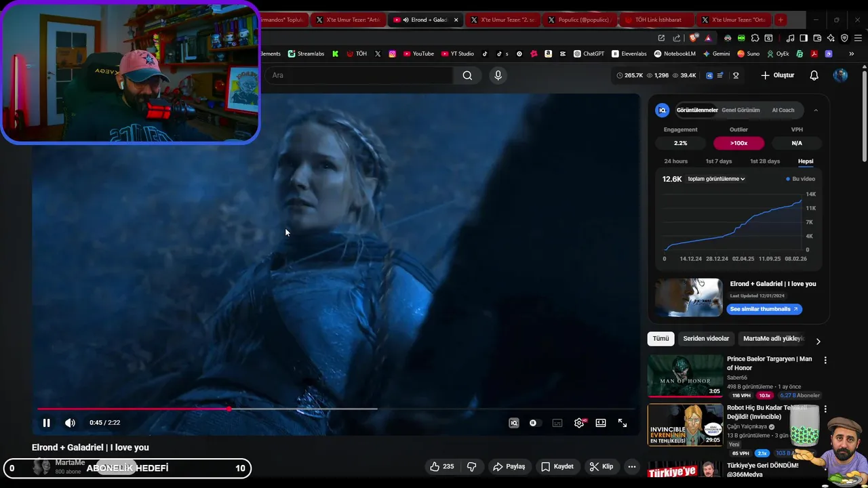Open the AI Coach tab
Viewport: 868px width, 488px height.
pos(783,110)
